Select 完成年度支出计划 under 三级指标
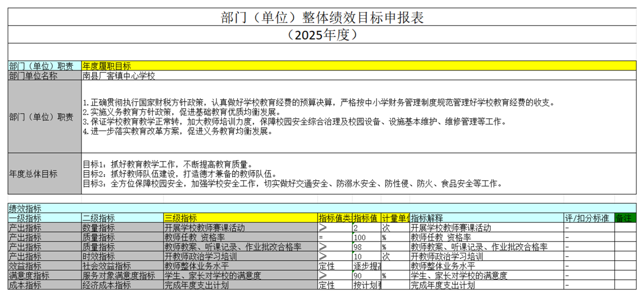Viewport: 644px width, 297px height. pos(240,285)
